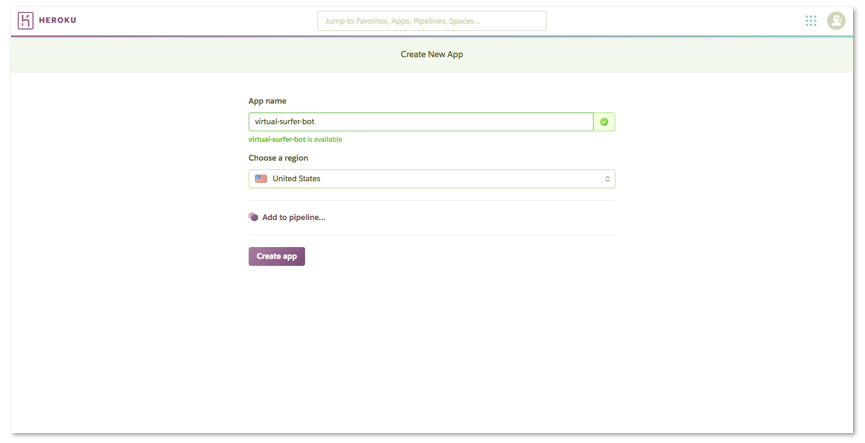The width and height of the screenshot is (865, 443).
Task: Click the Create app button
Action: pos(276,257)
